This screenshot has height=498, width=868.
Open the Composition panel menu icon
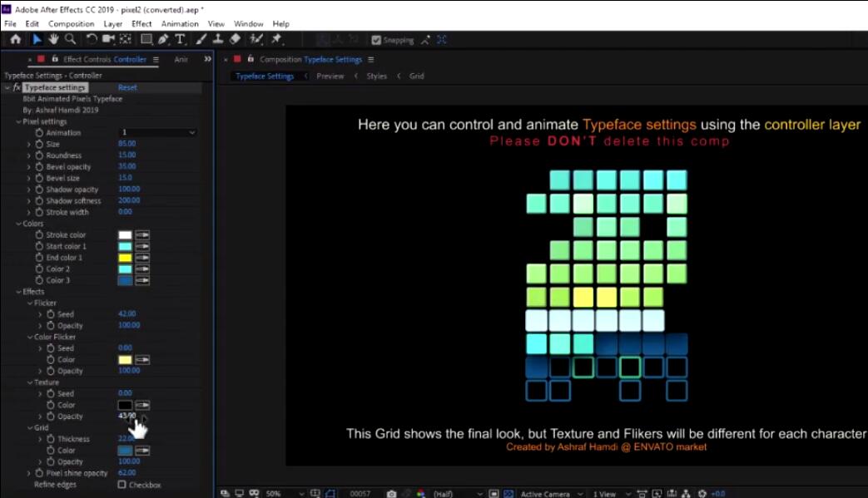371,59
